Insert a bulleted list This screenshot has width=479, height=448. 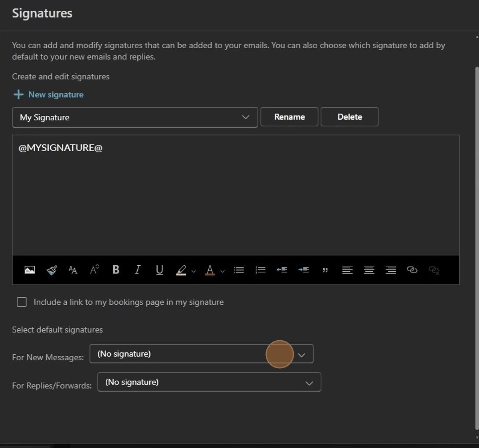click(239, 270)
